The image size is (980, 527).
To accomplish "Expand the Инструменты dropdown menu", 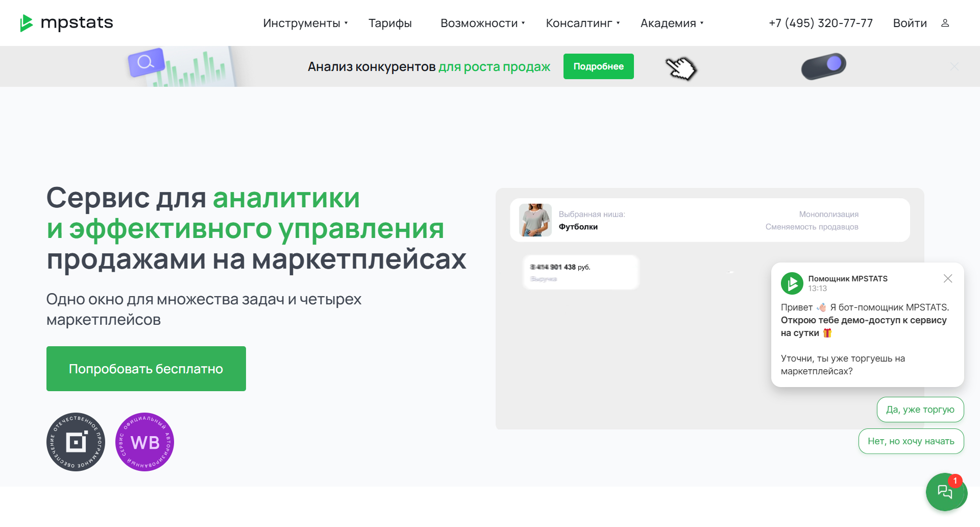I will tap(305, 23).
